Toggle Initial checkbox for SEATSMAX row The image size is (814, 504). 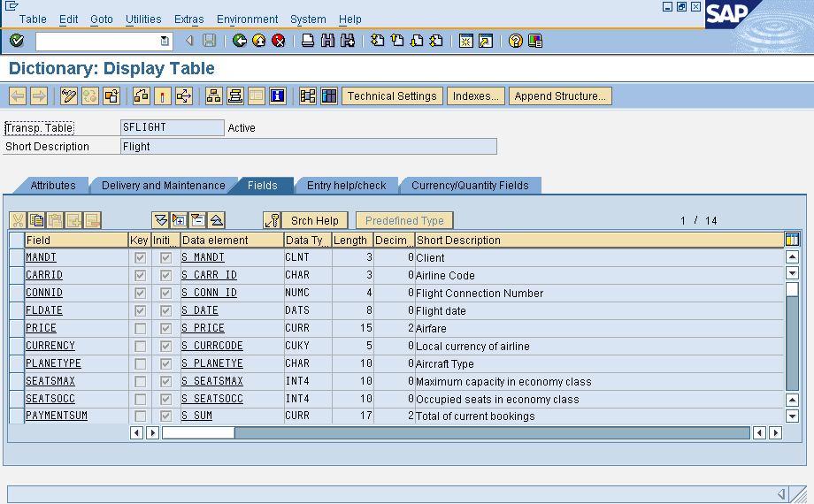(165, 381)
